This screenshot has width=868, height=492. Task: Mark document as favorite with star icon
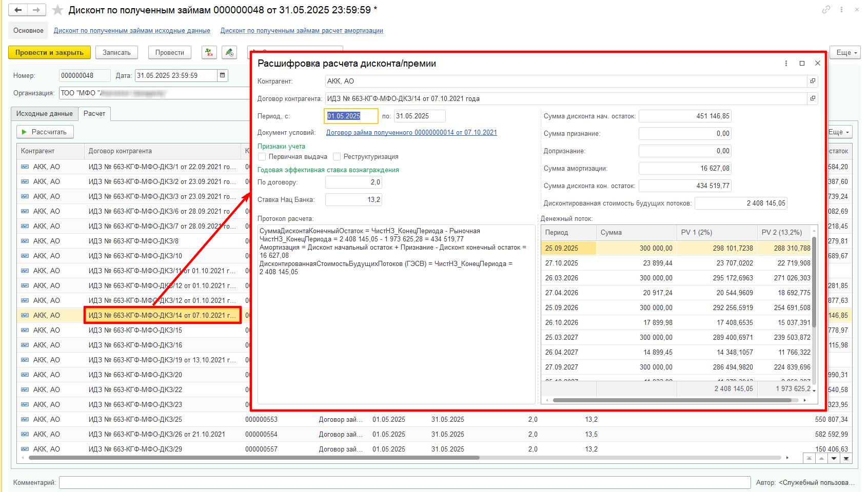point(58,10)
